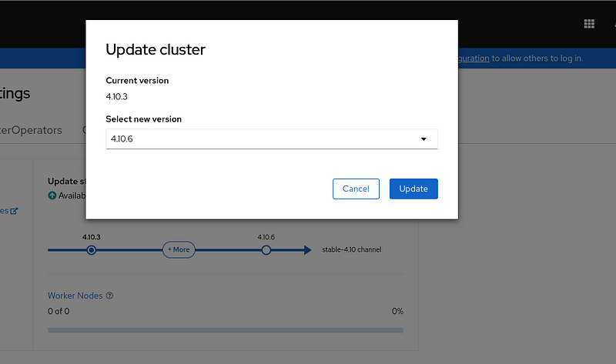The height and width of the screenshot is (364, 616).
Task: Click the Worker Nodes link
Action: 75,296
